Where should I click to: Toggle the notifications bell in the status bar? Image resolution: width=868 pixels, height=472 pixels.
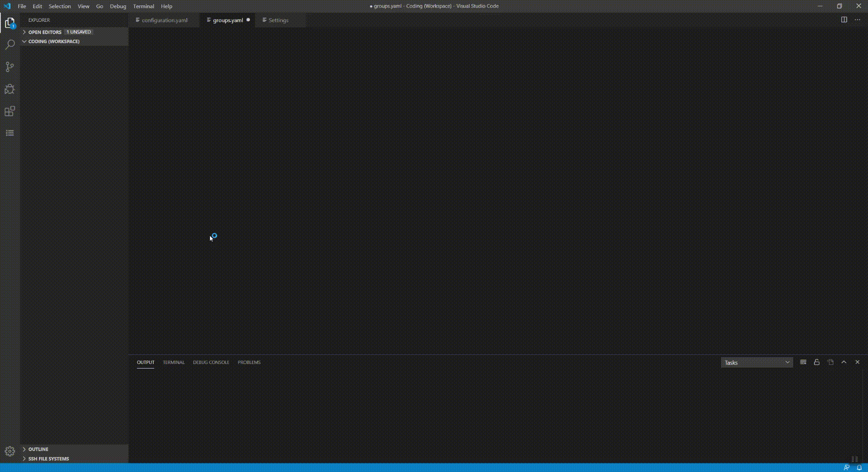coord(860,467)
